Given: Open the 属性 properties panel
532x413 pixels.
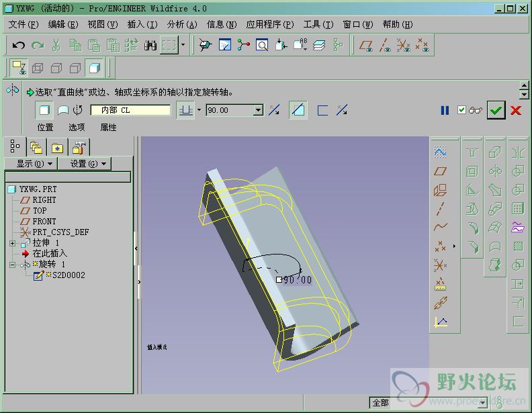Looking at the screenshot, I should (x=108, y=128).
